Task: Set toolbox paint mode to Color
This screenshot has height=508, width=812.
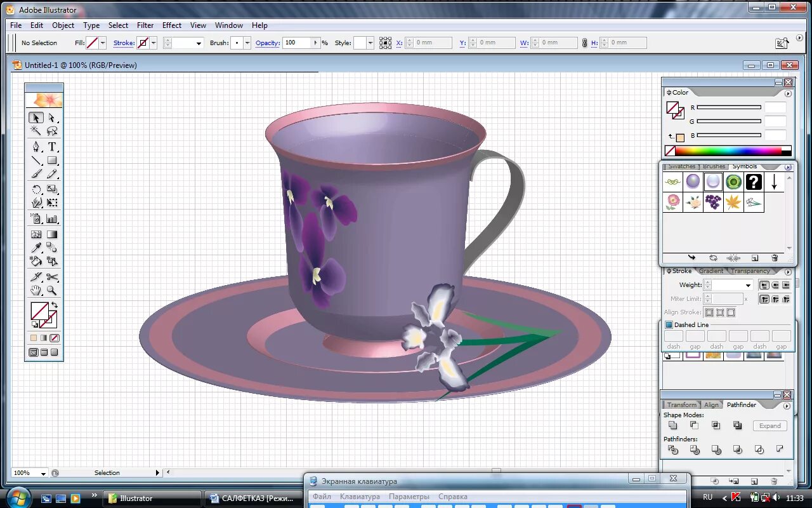Action: (x=34, y=338)
